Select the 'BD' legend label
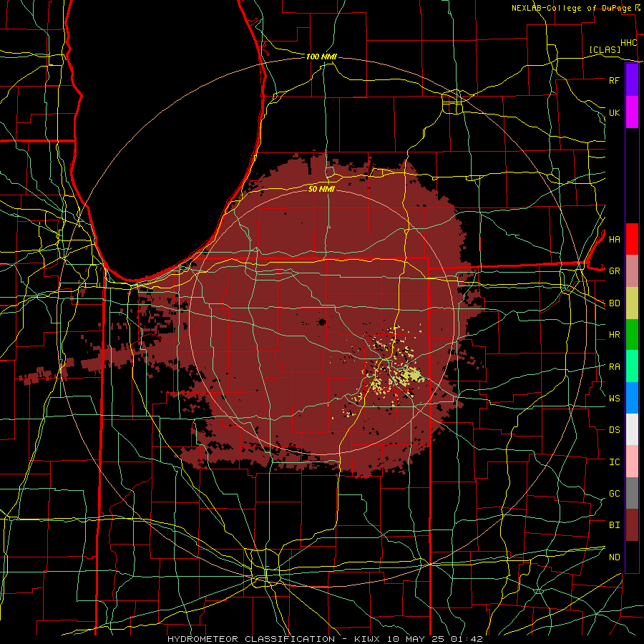This screenshot has height=644, width=644. coord(614,303)
